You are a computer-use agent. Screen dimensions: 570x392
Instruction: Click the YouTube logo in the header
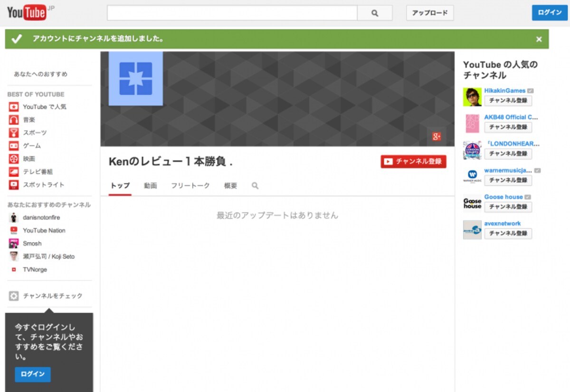coord(27,13)
